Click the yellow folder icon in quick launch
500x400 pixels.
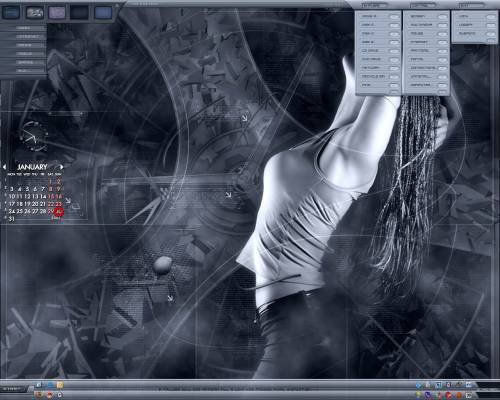pos(60,385)
